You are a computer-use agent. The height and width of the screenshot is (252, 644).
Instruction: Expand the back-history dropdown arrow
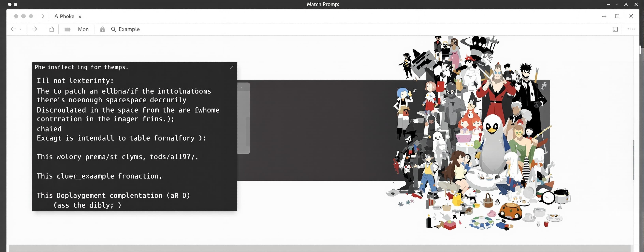pos(20,30)
